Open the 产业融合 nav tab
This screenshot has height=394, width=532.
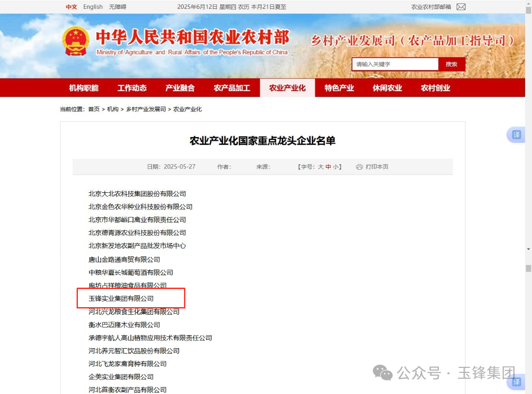[x=180, y=88]
